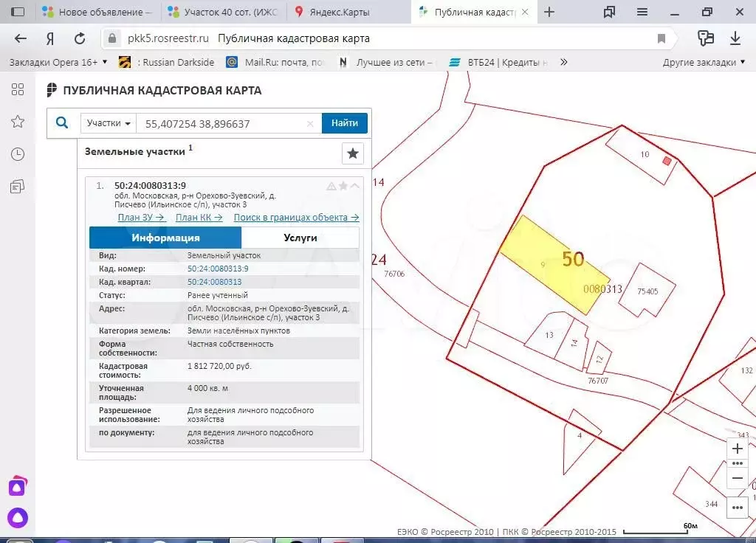Image resolution: width=756 pixels, height=543 pixels.
Task: Open map tools ellipsis button
Action: pos(738,508)
